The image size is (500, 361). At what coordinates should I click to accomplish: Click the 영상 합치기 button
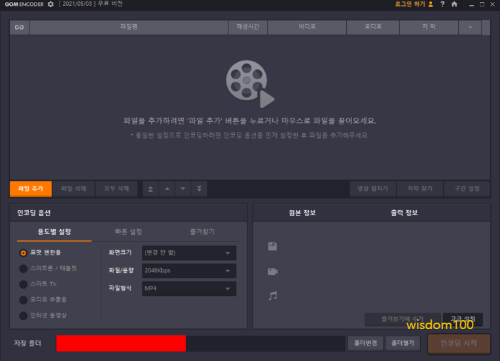373,189
